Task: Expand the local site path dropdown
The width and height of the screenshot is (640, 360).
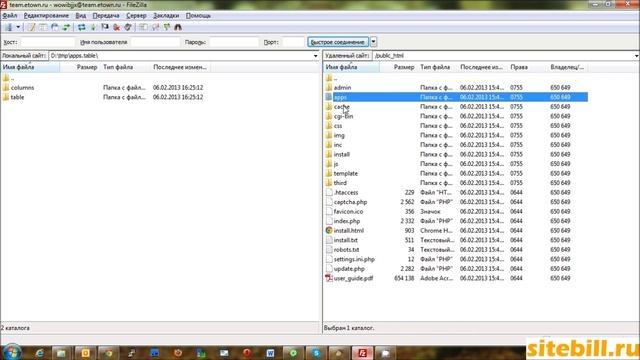Action: pyautogui.click(x=316, y=56)
